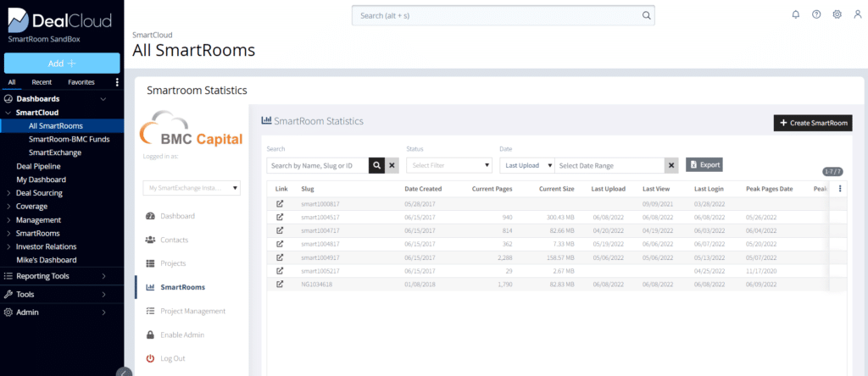The image size is (868, 376).
Task: Expand the Investor Relations tree node
Action: click(x=8, y=246)
